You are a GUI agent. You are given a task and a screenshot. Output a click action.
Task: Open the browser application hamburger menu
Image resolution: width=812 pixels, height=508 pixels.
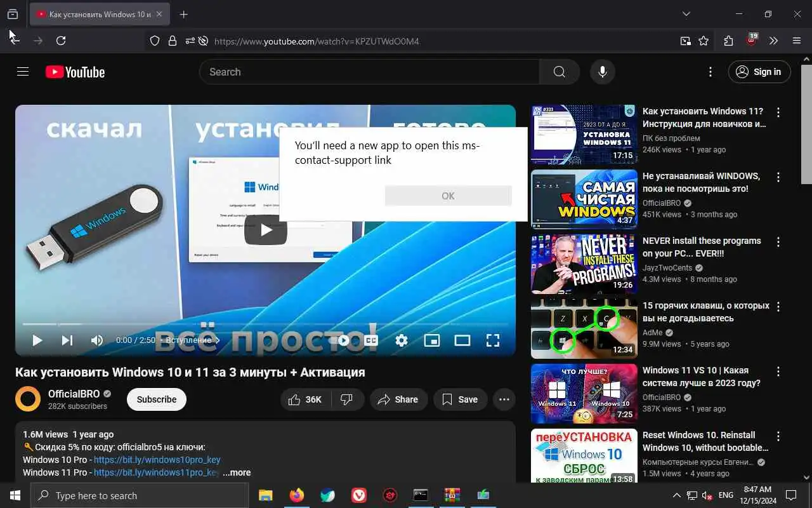[797, 41]
